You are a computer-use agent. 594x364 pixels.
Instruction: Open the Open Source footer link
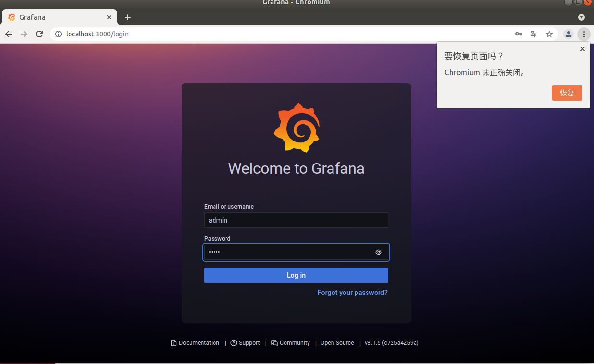click(337, 343)
